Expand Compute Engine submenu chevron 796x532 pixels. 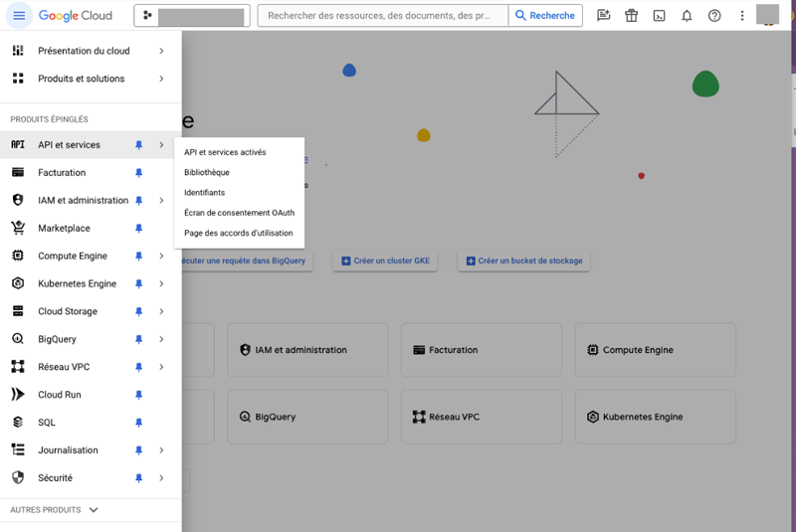(x=161, y=257)
